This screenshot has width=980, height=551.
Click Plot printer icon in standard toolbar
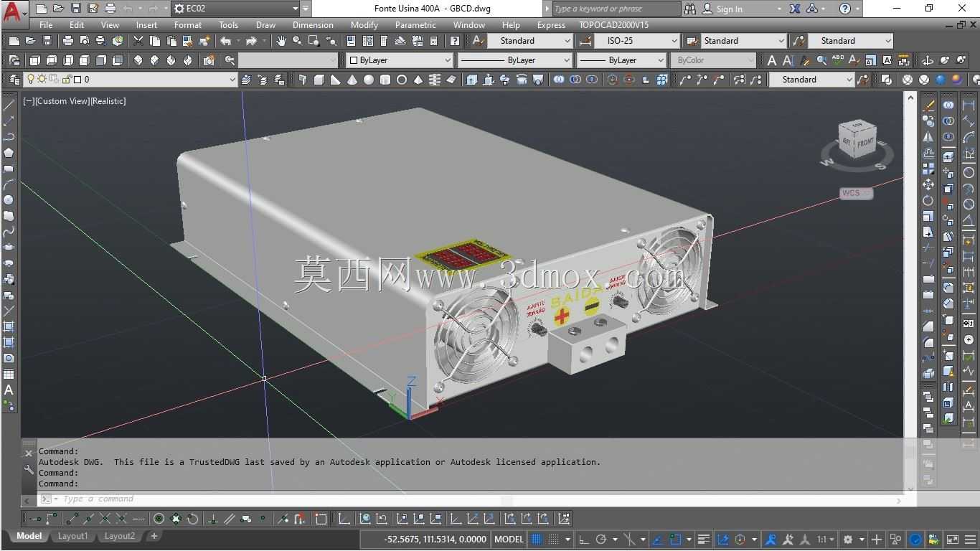pos(68,41)
